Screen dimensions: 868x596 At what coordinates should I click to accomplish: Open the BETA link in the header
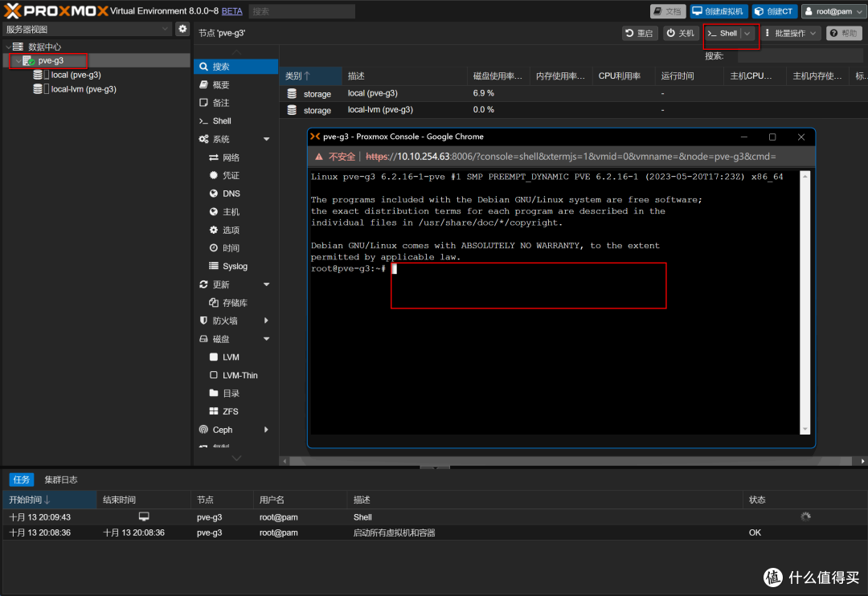point(232,11)
